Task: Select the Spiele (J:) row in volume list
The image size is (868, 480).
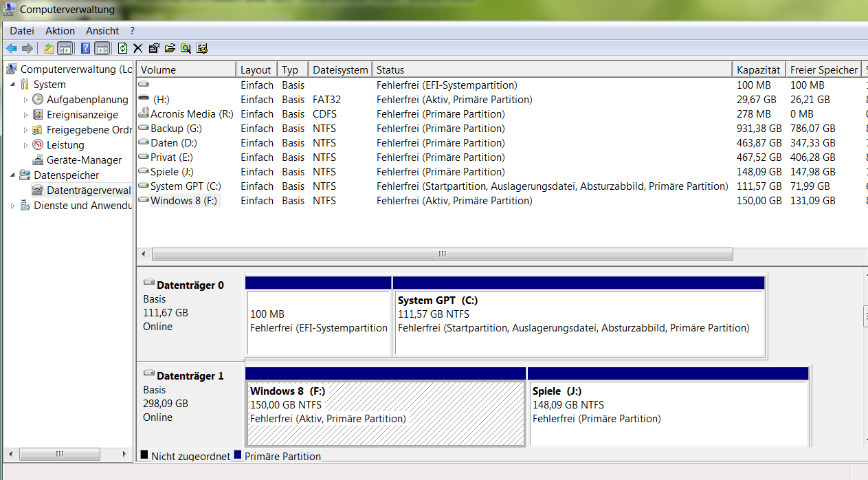Action: click(x=502, y=172)
